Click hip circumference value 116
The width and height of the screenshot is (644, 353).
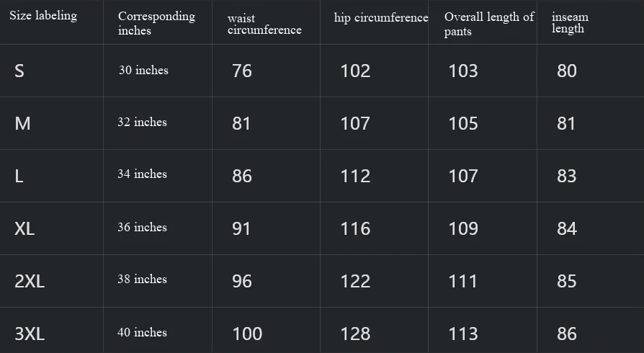355,228
